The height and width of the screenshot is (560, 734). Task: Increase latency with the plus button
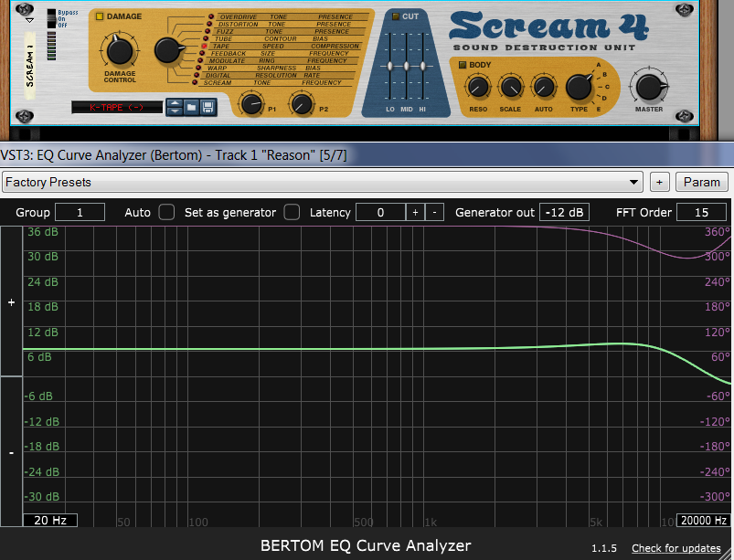(415, 212)
